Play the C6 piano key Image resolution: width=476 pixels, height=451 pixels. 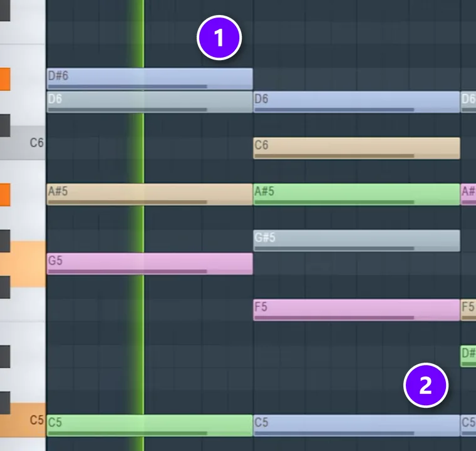(x=28, y=143)
